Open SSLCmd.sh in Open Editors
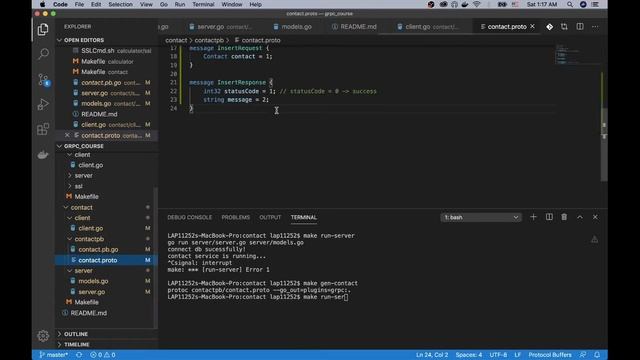 (98, 51)
